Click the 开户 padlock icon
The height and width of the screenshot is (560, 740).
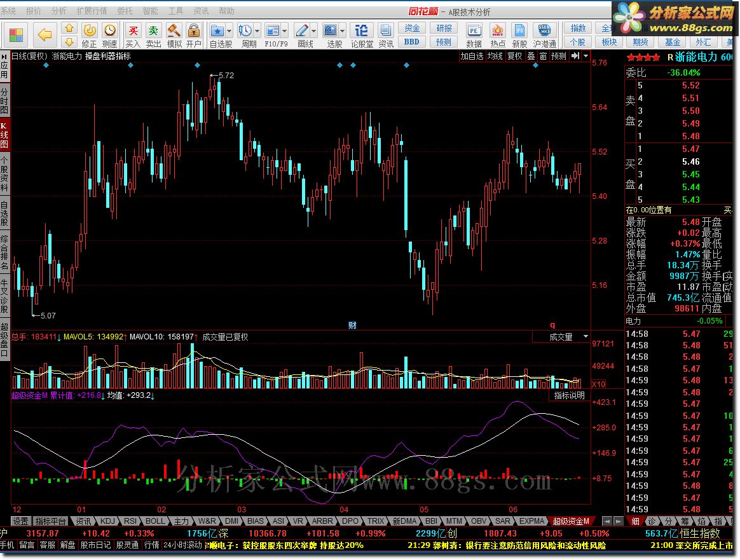tap(193, 31)
